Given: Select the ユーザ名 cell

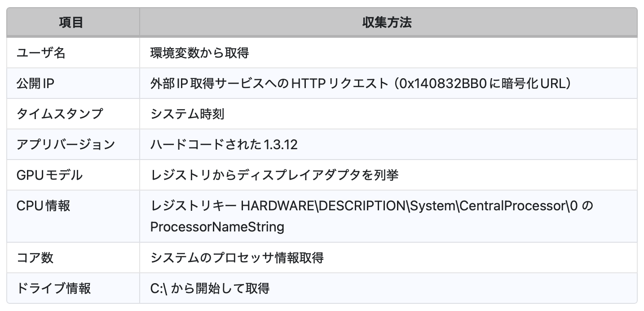Looking at the screenshot, I should [x=41, y=53].
